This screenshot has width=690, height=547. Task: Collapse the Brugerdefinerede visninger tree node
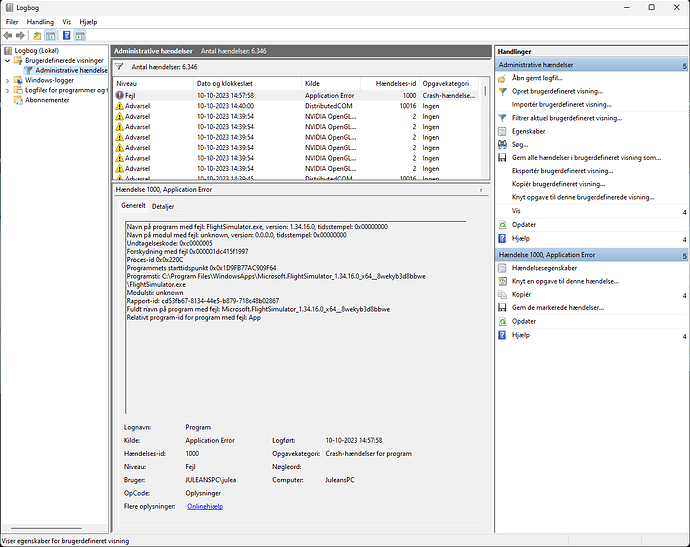(7, 60)
